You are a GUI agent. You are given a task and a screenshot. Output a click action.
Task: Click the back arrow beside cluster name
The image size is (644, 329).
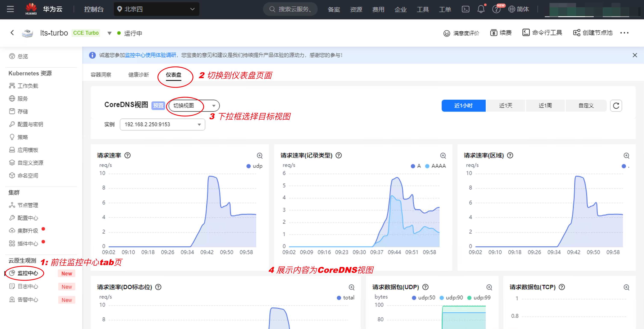[x=12, y=33]
